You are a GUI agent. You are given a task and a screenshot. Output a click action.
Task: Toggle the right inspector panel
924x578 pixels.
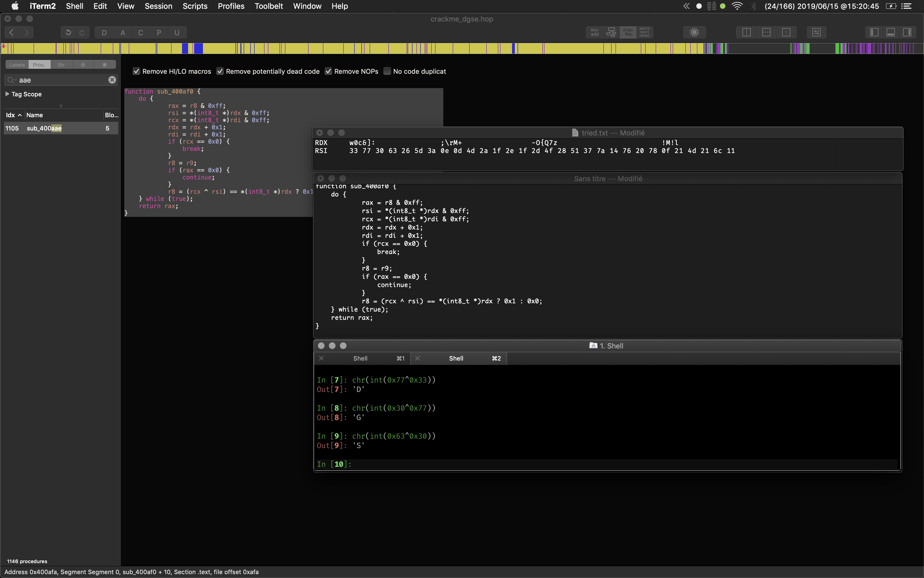(x=908, y=32)
